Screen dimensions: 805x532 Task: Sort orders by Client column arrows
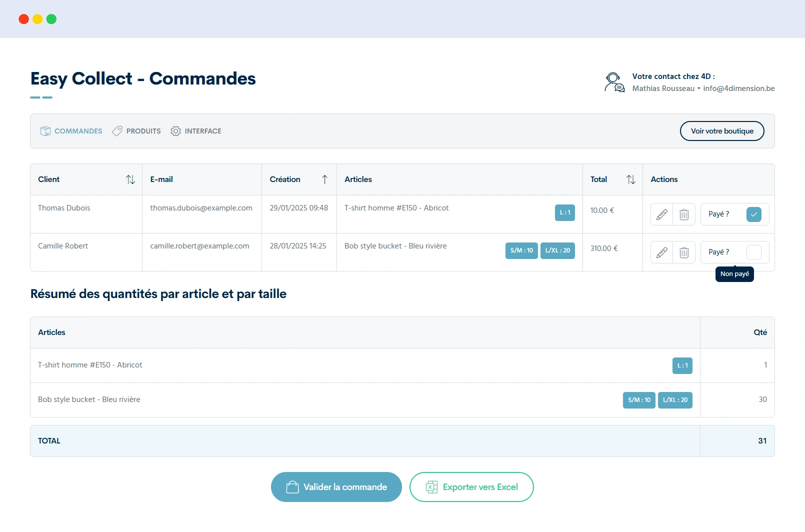pyautogui.click(x=130, y=179)
